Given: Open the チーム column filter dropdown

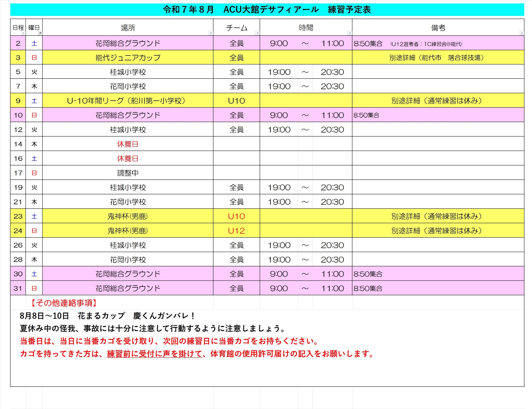Looking at the screenshot, I should 257,33.
